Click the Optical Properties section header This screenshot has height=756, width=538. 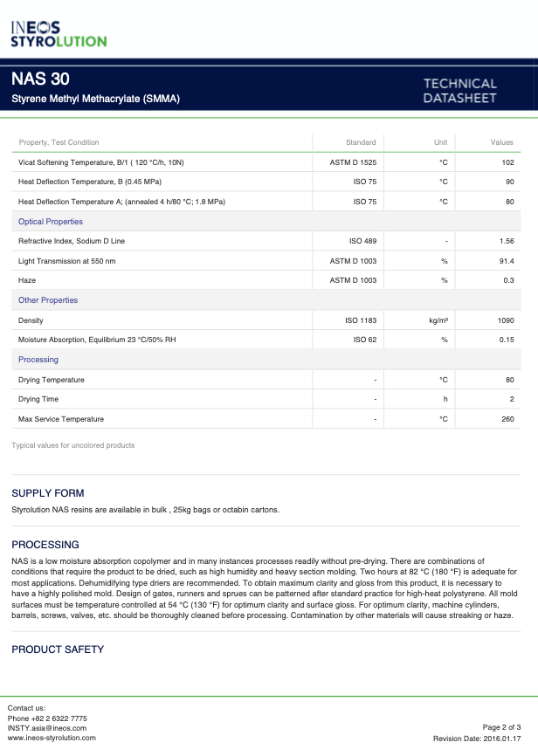tap(51, 222)
